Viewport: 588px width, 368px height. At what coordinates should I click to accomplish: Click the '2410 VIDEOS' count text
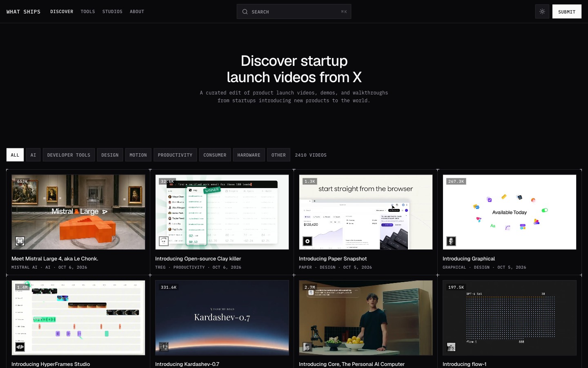coord(311,155)
